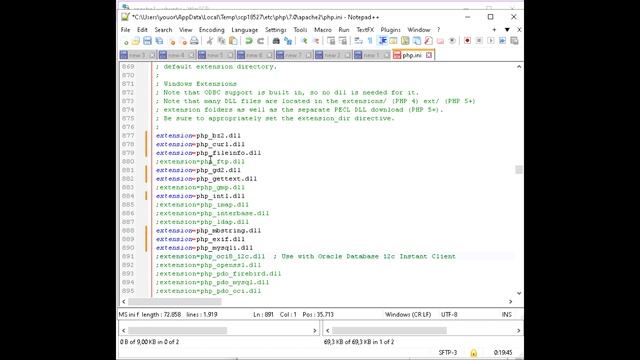Click the Save Recorded Macro icon

(514, 41)
